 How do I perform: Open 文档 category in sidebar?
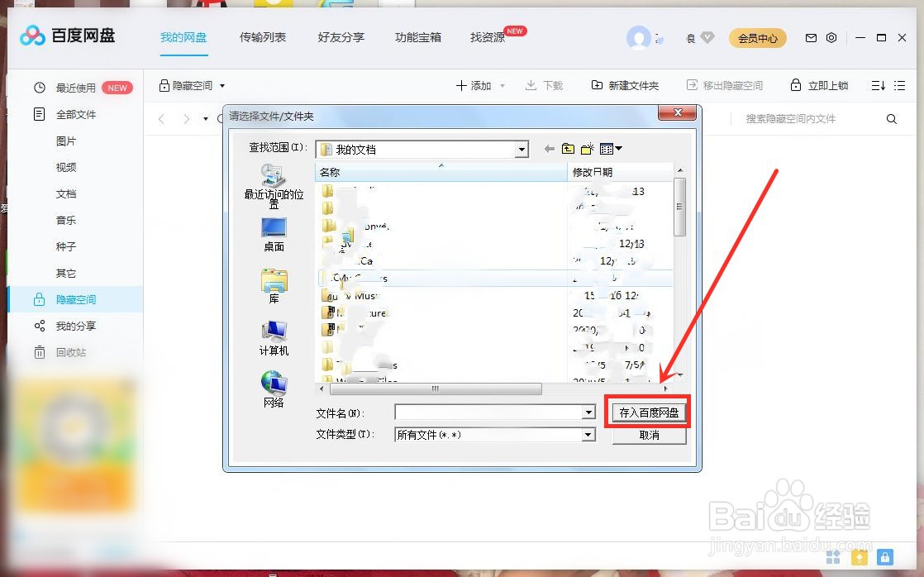click(66, 194)
